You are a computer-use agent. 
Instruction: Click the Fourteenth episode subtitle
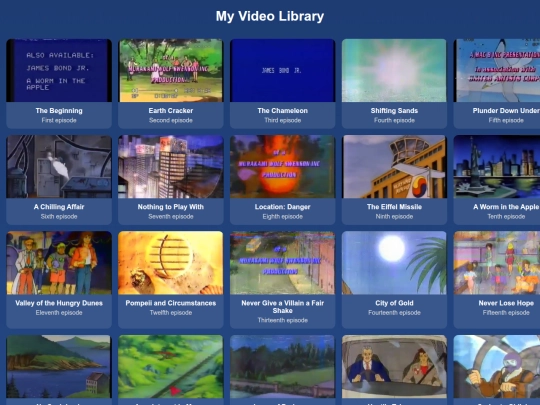tap(394, 313)
